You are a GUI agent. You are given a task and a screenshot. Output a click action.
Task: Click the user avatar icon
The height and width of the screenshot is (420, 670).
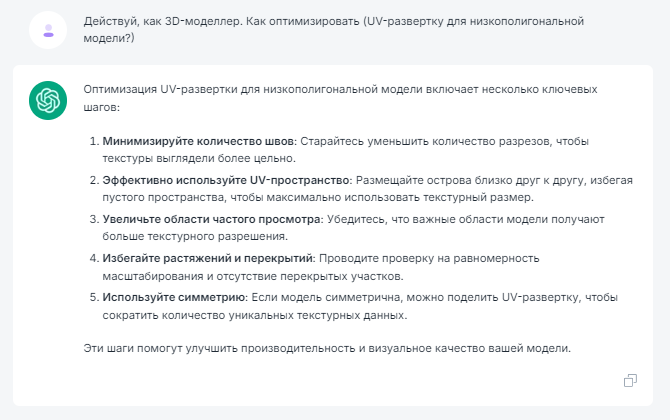[48, 30]
